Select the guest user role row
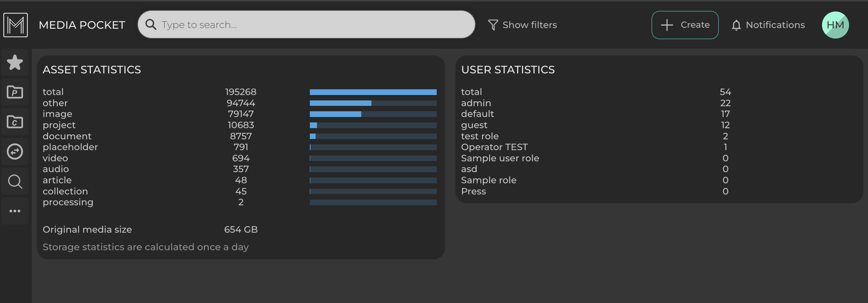The image size is (868, 303). click(x=474, y=125)
